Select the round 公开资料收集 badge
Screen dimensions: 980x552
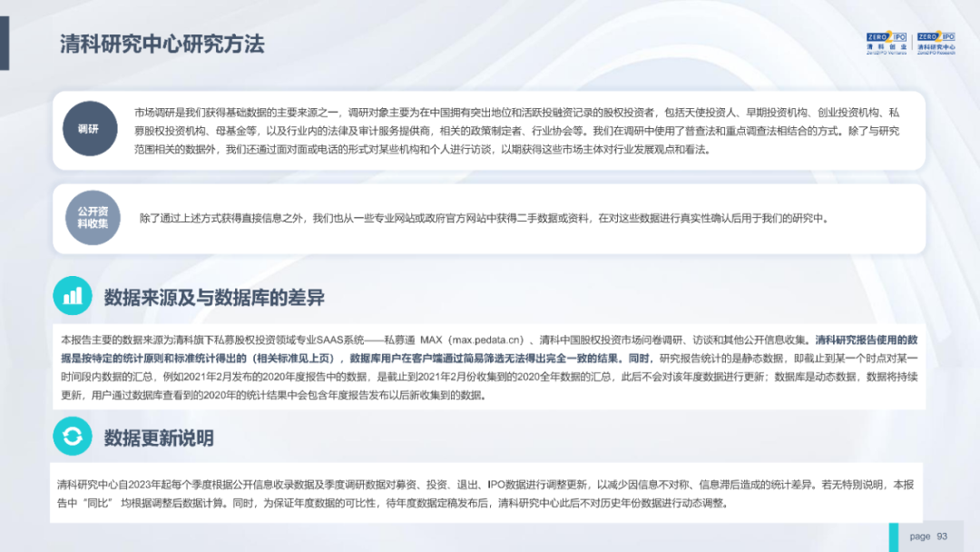93,218
